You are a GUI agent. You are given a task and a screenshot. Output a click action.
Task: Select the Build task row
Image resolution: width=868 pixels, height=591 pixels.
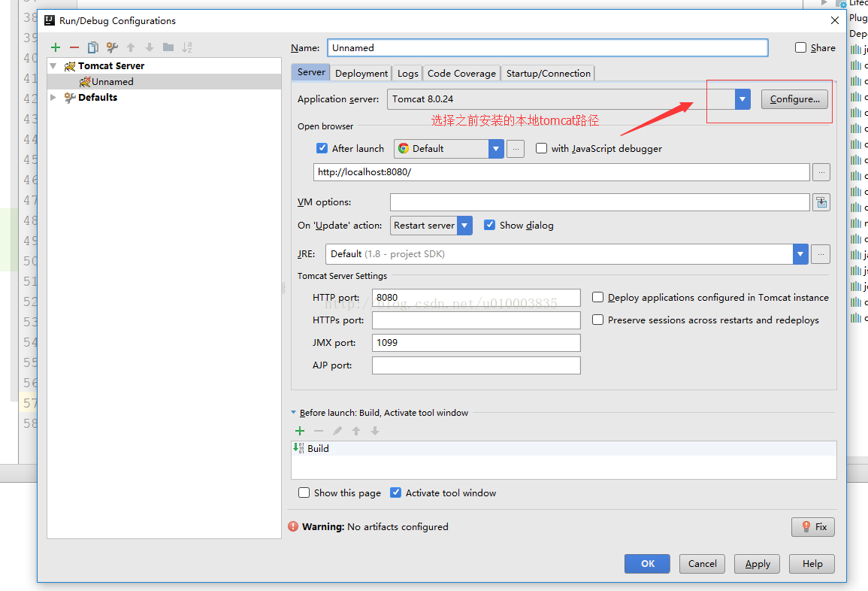(x=564, y=449)
